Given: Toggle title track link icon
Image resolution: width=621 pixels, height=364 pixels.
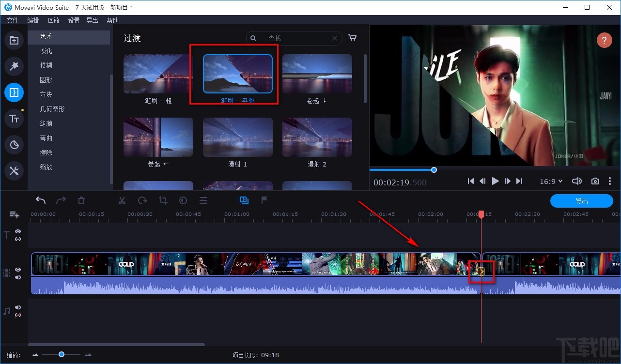Looking at the screenshot, I should tap(18, 239).
